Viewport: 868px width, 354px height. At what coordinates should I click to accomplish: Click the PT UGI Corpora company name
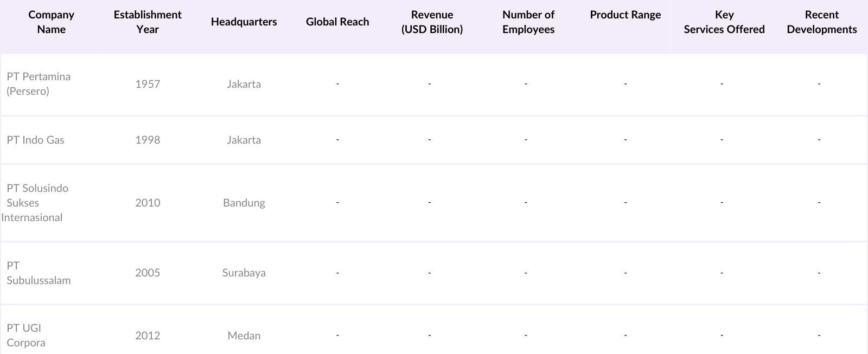tap(25, 336)
